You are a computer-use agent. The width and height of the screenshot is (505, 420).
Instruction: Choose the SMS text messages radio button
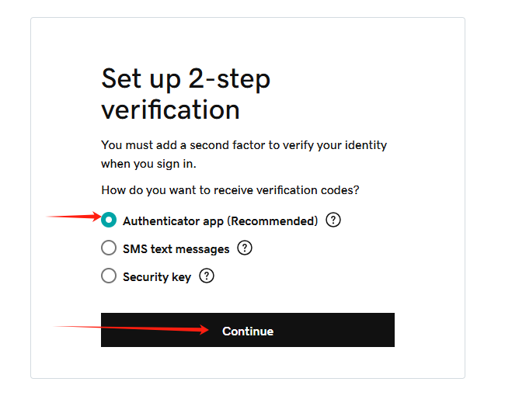coord(109,248)
